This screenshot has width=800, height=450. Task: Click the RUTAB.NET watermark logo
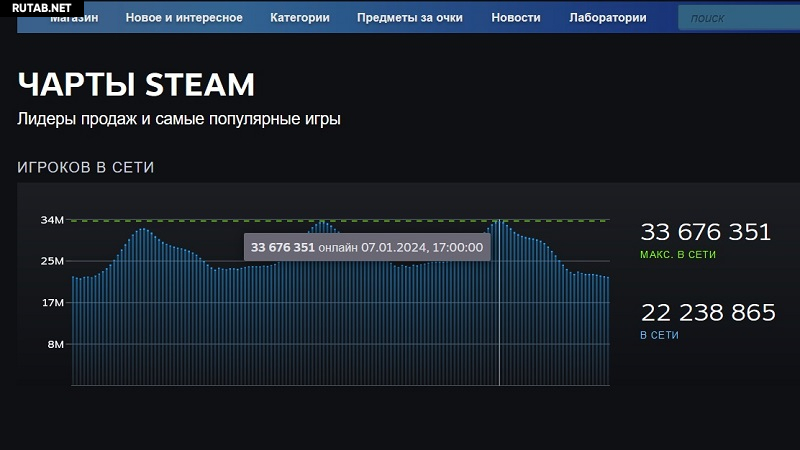click(42, 8)
